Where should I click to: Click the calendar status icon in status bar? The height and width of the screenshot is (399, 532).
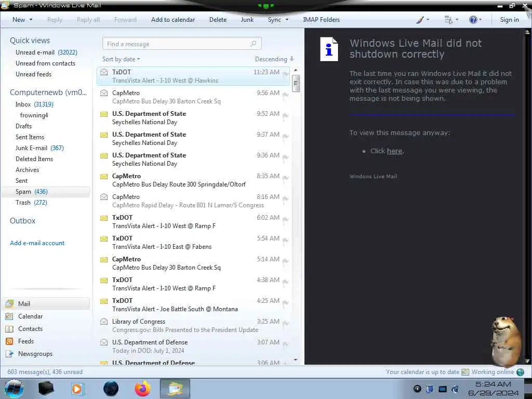(465, 372)
